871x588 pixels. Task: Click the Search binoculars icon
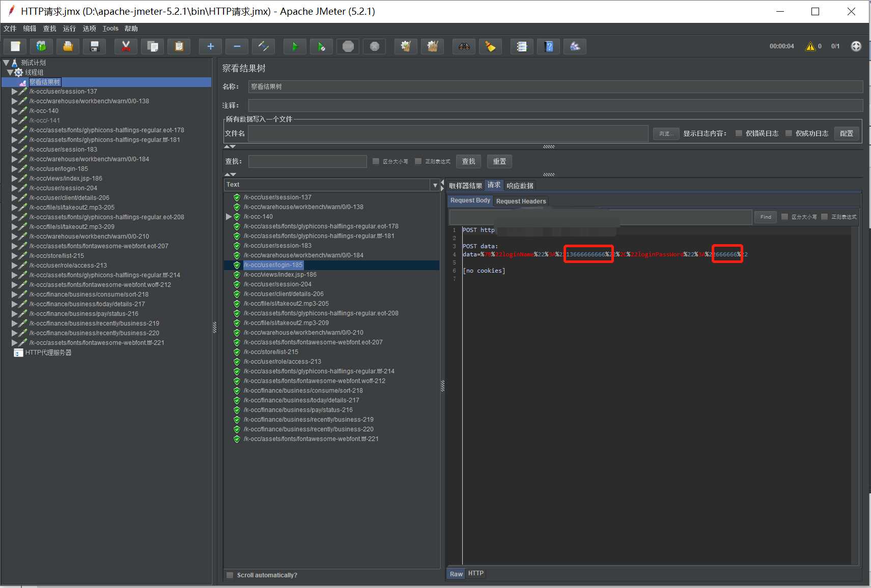click(464, 46)
